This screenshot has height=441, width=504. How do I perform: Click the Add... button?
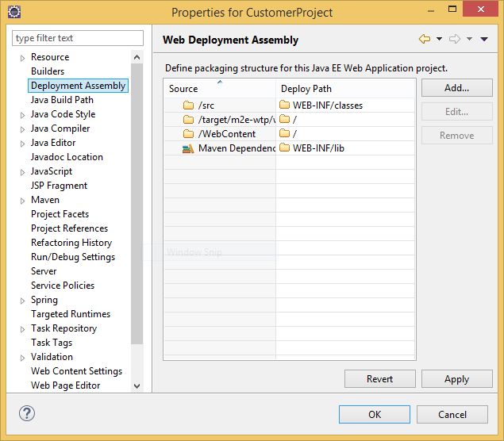pos(456,88)
